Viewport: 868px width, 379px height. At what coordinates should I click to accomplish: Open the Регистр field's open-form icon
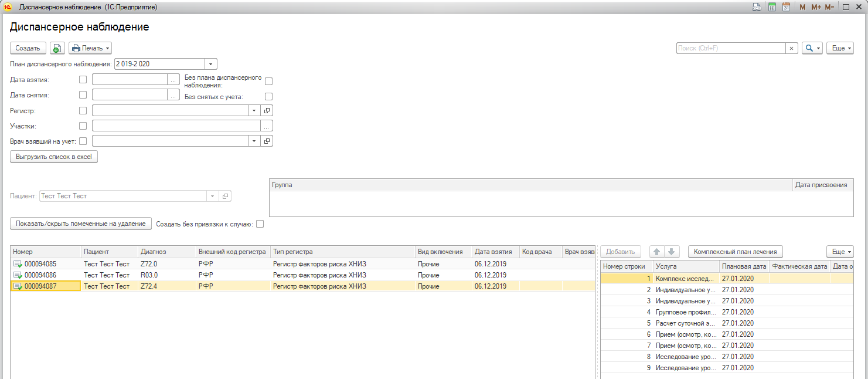(267, 110)
